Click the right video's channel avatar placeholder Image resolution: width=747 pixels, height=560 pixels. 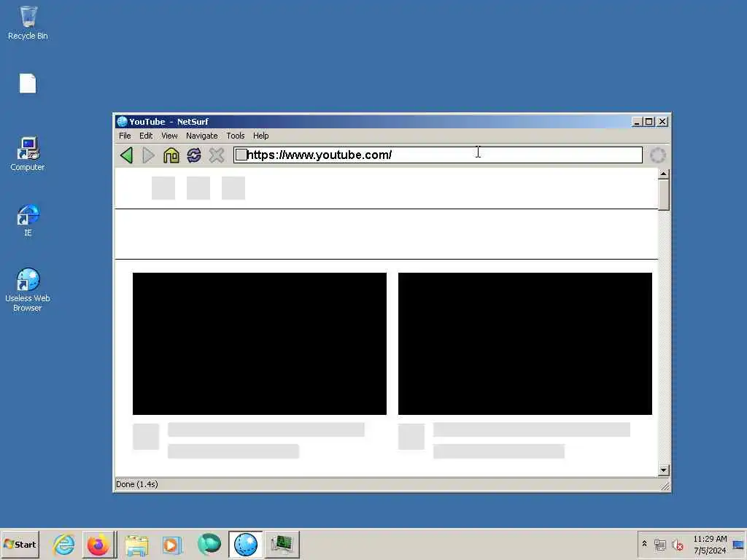tap(411, 437)
